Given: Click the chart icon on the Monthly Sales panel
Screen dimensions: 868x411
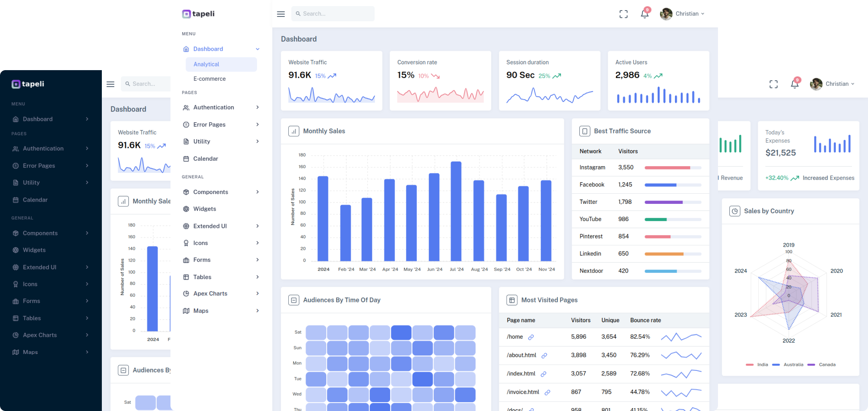Looking at the screenshot, I should 293,131.
